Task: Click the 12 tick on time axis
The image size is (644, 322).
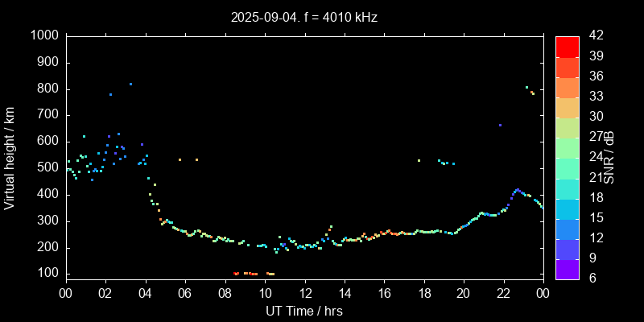Action: pyautogui.click(x=304, y=293)
